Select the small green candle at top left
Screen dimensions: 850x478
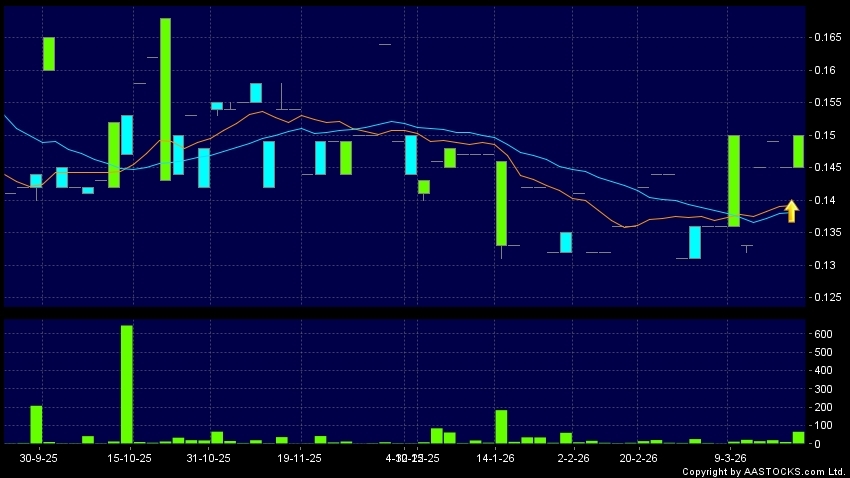point(49,53)
